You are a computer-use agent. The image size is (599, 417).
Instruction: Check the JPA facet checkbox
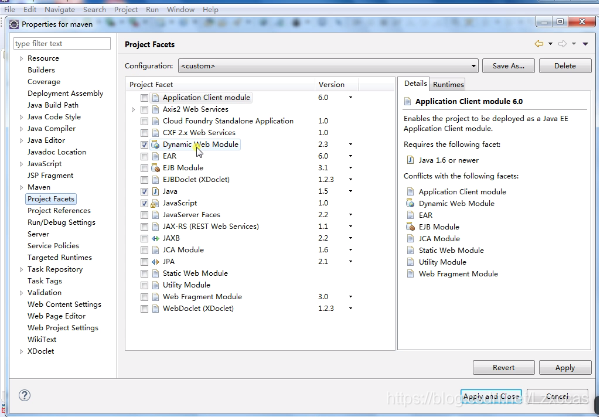coord(144,262)
